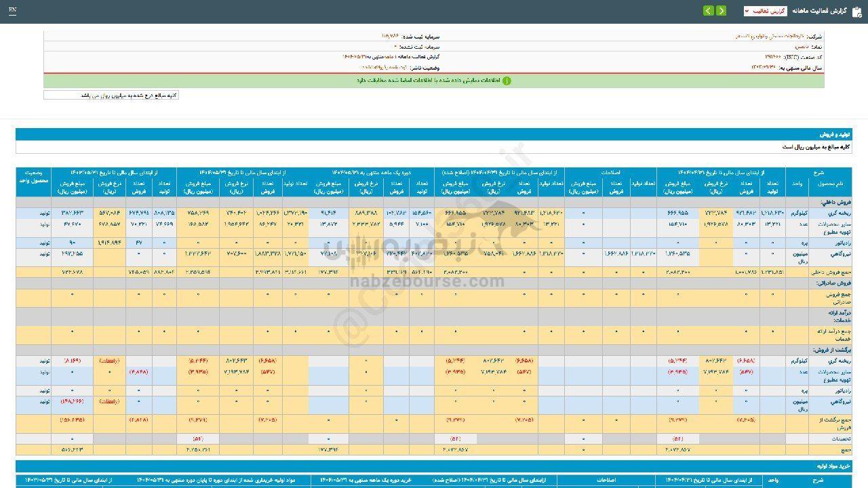Click the خرید مواد اولیه section header
Image resolution: width=868 pixels, height=488 pixels.
833,466
